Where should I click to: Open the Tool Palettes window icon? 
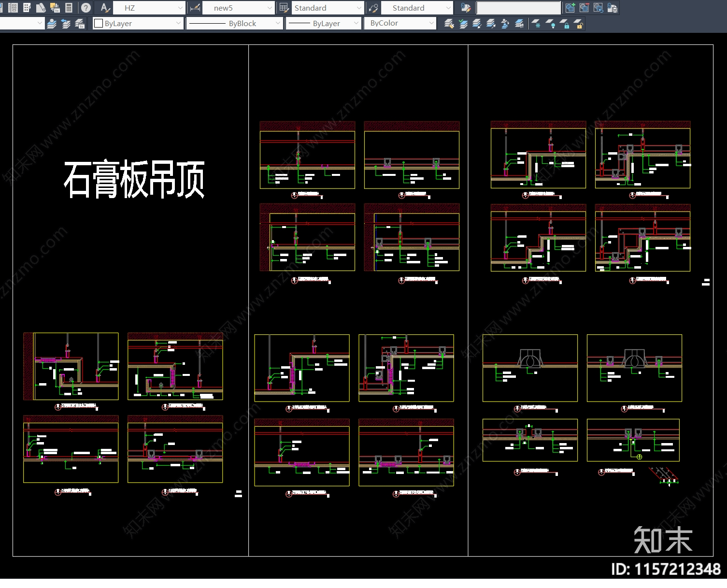point(27,8)
